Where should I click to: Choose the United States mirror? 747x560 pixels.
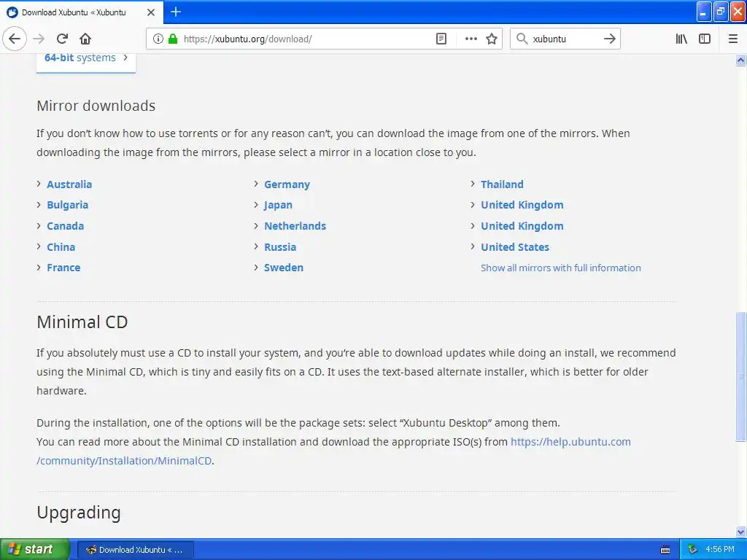tap(514, 247)
